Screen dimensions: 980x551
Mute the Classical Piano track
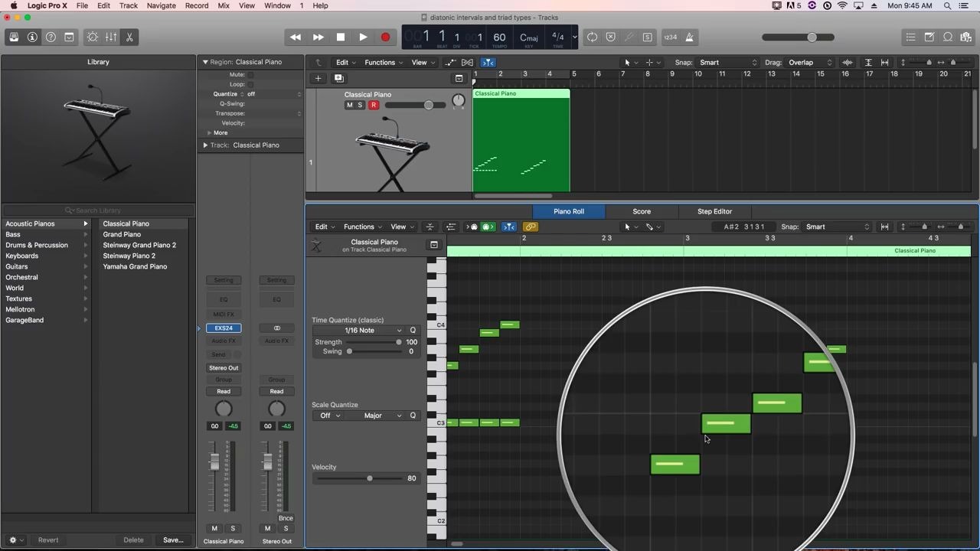click(350, 106)
